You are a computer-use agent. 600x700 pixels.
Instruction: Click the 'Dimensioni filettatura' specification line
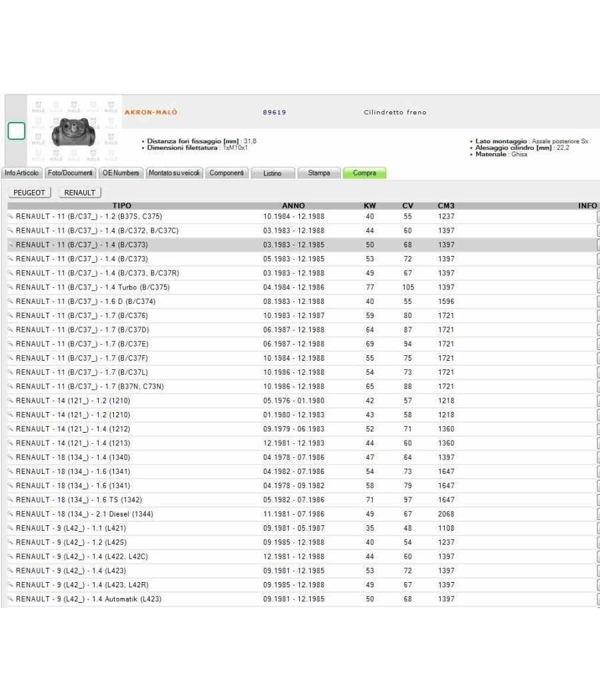[x=195, y=148]
